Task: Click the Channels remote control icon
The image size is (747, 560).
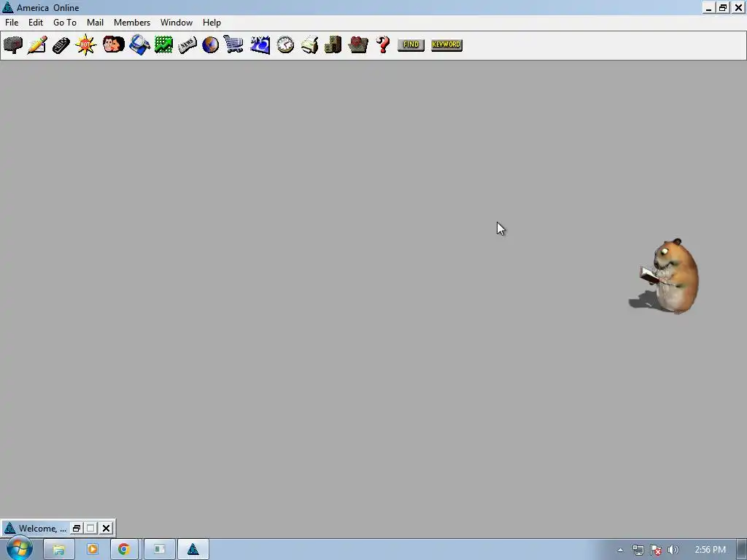Action: tap(61, 44)
